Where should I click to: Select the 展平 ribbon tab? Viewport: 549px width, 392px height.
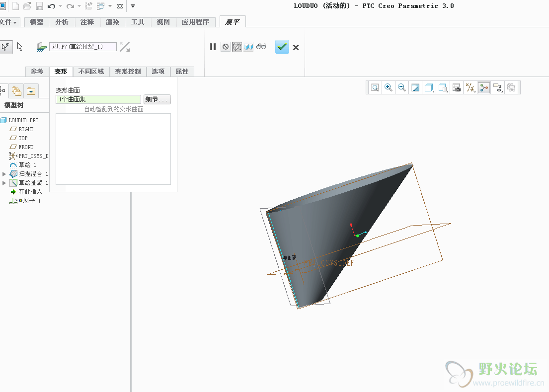point(233,22)
